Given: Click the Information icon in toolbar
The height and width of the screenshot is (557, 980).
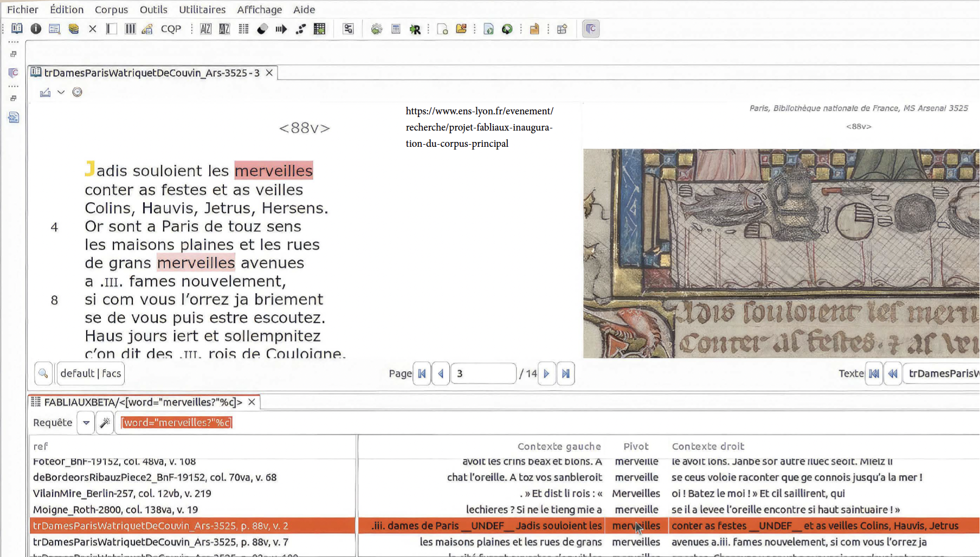Looking at the screenshot, I should (x=36, y=29).
